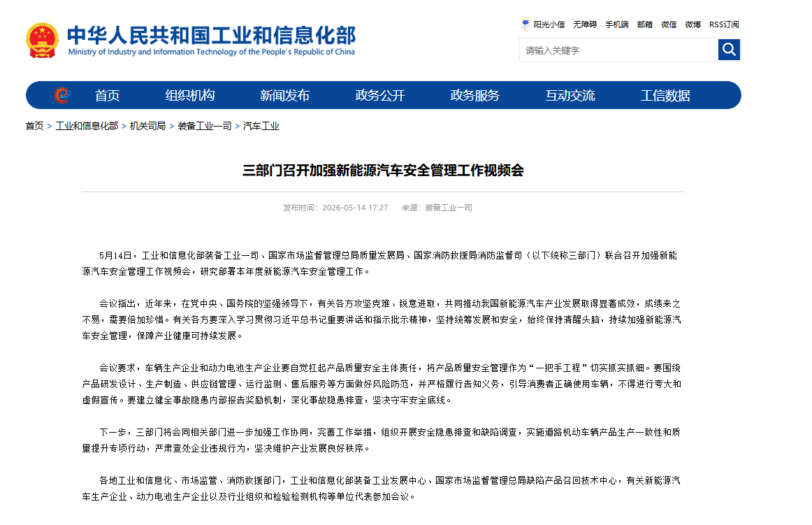Click paragraph starting with 各地工业和信息化
812x525 pixels.
(382, 488)
